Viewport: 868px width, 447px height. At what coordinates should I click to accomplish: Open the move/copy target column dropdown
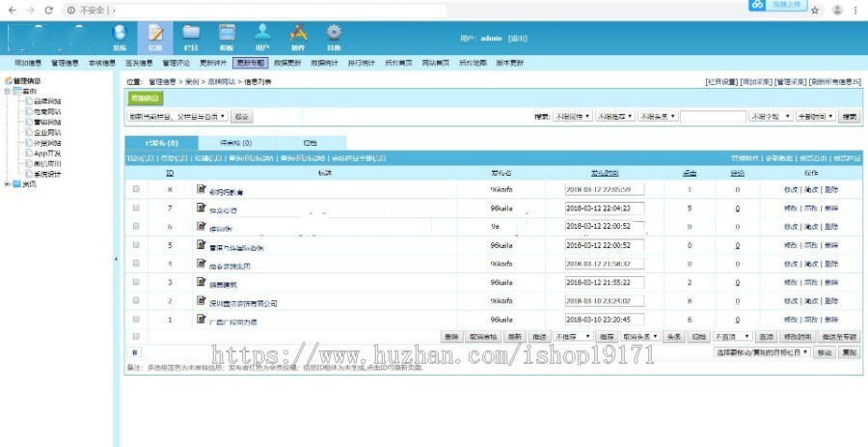[762, 352]
